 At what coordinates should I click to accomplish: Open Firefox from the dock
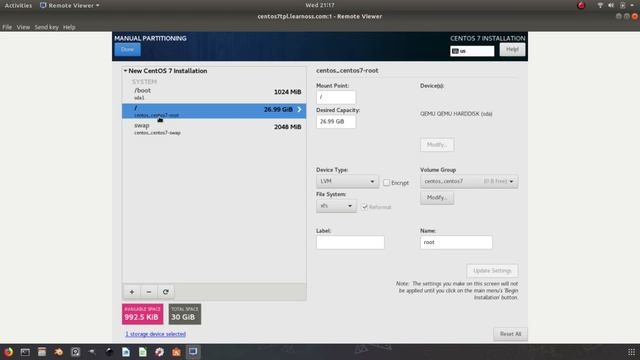tap(9, 352)
